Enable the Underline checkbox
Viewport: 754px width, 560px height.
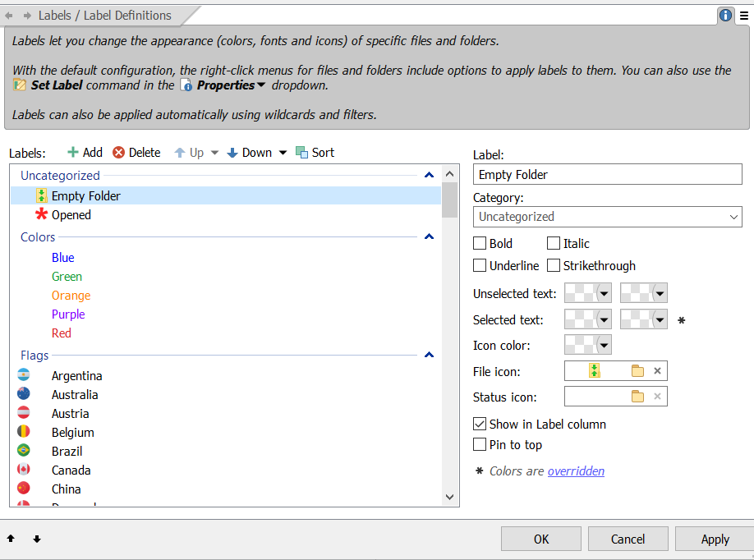(480, 265)
